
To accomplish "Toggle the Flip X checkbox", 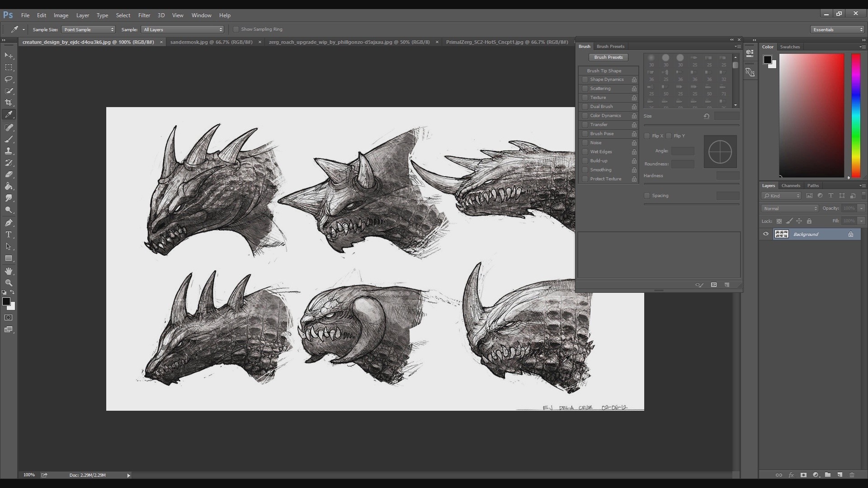I will (x=647, y=136).
